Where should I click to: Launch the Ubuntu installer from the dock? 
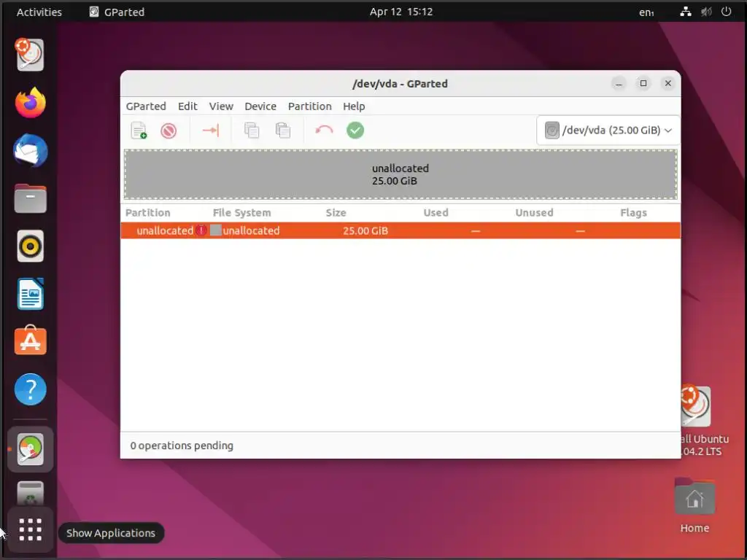(x=30, y=55)
